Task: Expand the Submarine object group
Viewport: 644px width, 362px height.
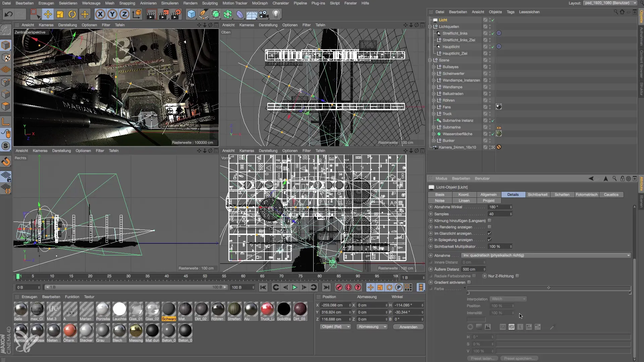Action: [434, 127]
